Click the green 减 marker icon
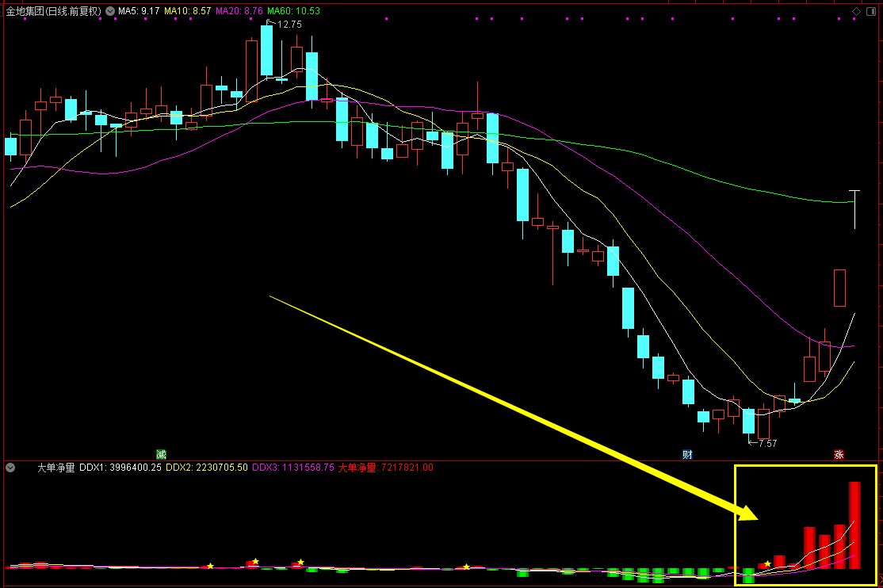This screenshot has width=883, height=588. click(161, 455)
